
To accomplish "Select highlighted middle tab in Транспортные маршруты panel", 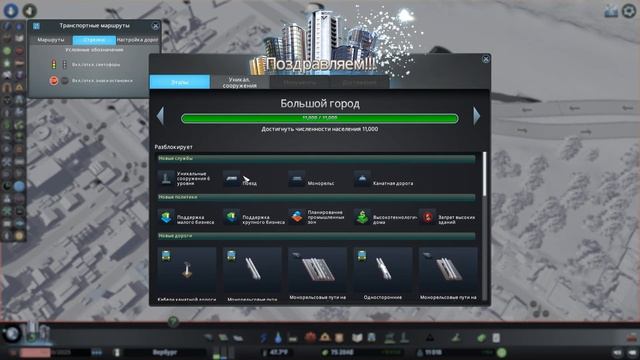I will click(x=94, y=40).
